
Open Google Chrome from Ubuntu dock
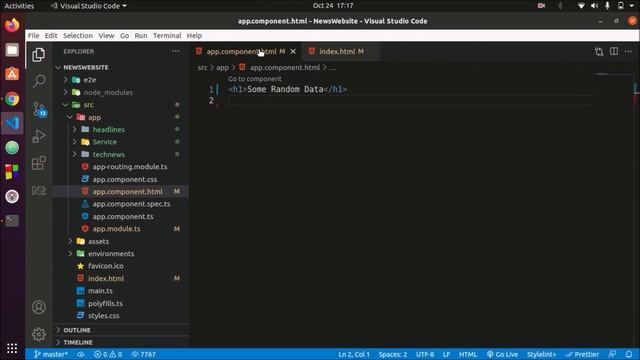pos(12,99)
